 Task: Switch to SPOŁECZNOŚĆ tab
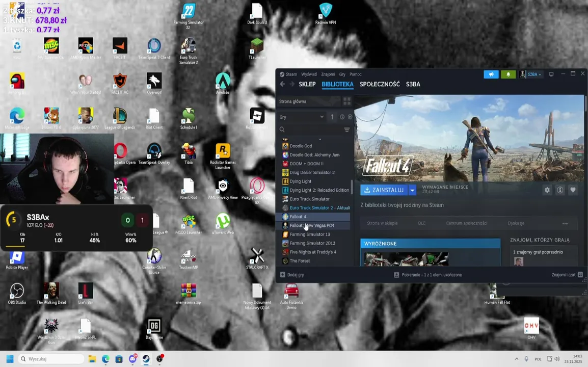point(380,84)
